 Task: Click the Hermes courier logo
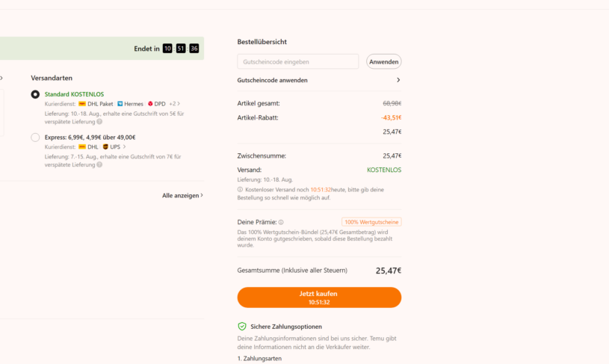(x=120, y=104)
